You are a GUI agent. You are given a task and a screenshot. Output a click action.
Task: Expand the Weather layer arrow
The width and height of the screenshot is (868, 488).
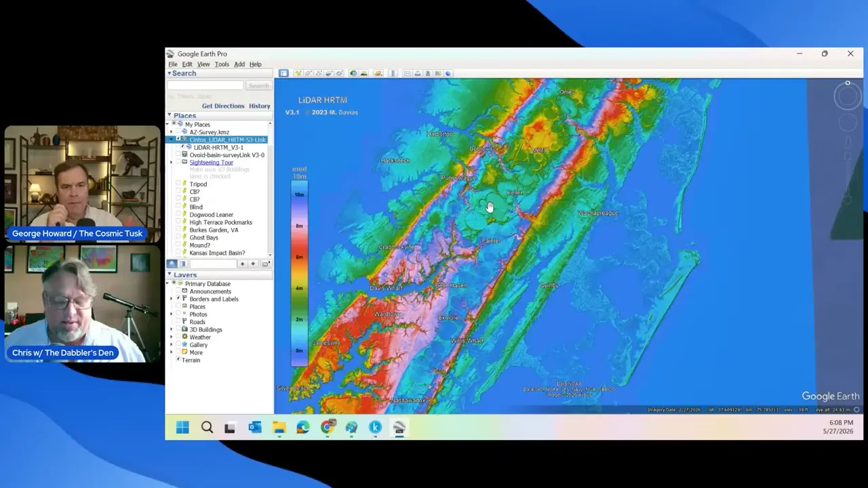[172, 337]
